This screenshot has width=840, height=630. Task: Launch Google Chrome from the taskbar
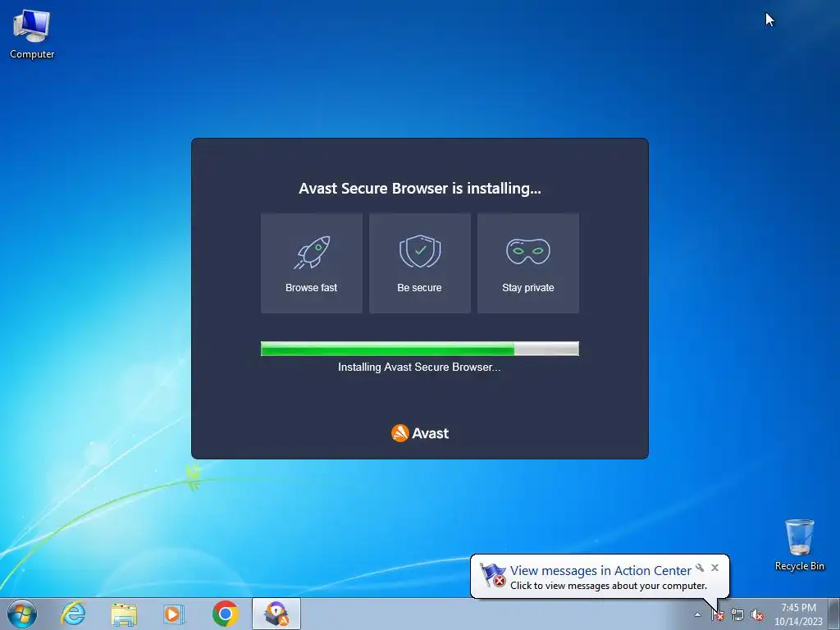click(226, 614)
